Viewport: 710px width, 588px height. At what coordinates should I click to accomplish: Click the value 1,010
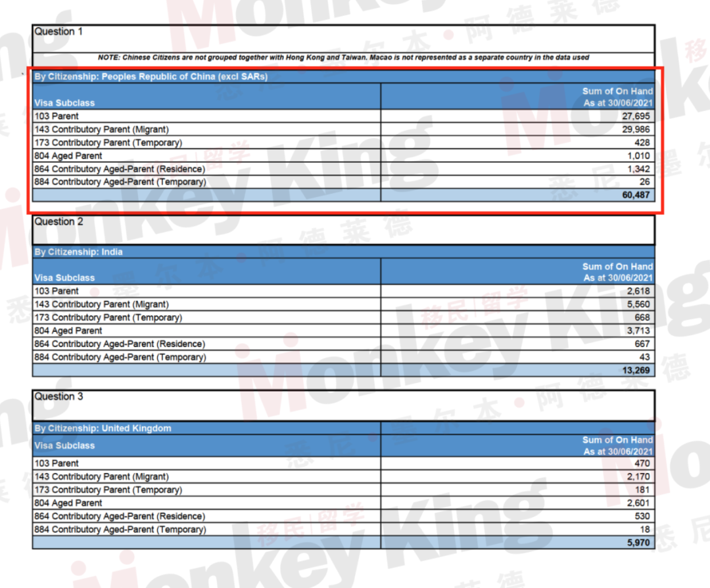(638, 156)
